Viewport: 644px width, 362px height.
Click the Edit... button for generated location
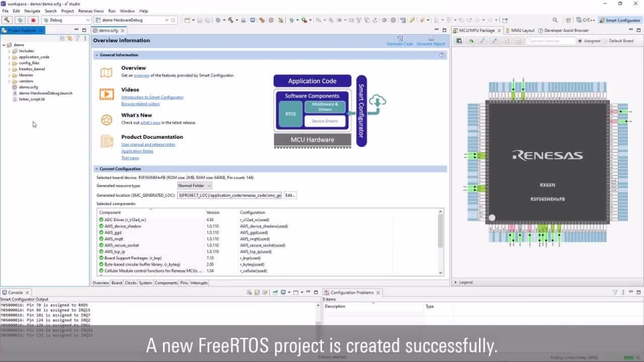point(290,195)
